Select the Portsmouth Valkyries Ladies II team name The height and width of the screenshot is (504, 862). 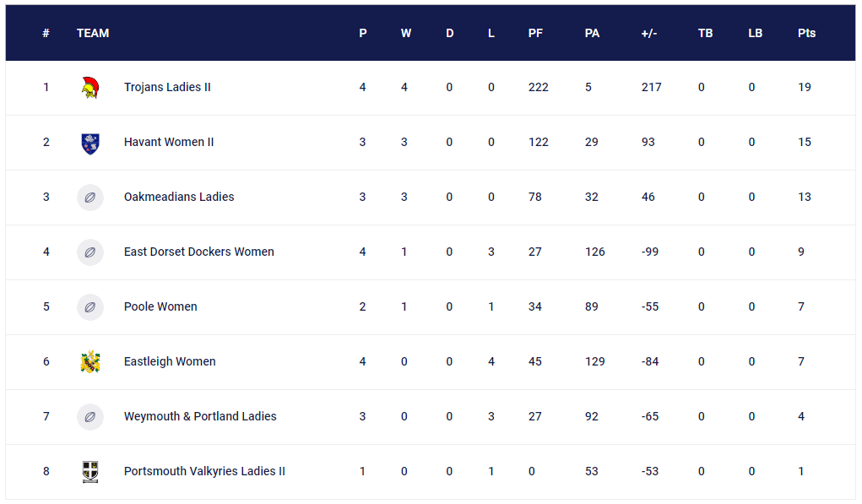[x=204, y=472]
